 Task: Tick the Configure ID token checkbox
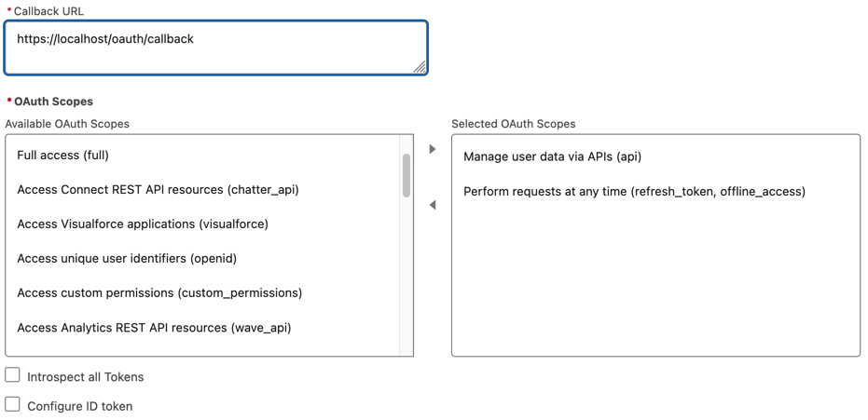[13, 404]
